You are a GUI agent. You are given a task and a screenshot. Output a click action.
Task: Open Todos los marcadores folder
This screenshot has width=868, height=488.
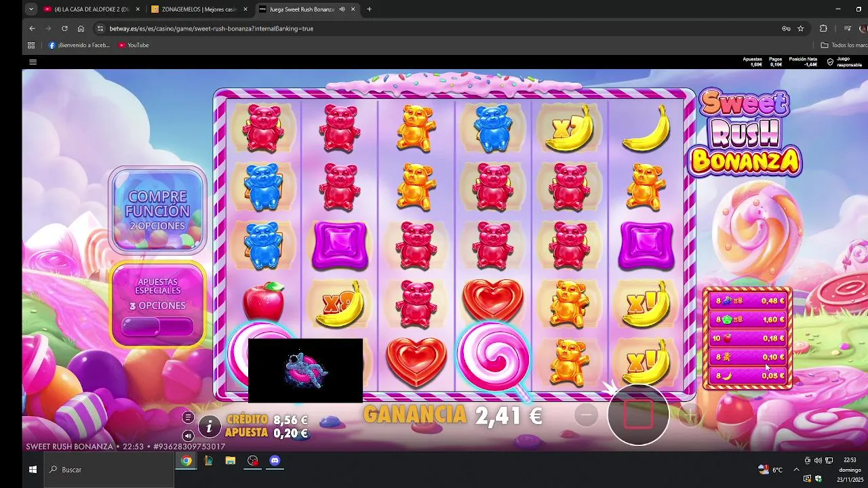pyautogui.click(x=843, y=45)
